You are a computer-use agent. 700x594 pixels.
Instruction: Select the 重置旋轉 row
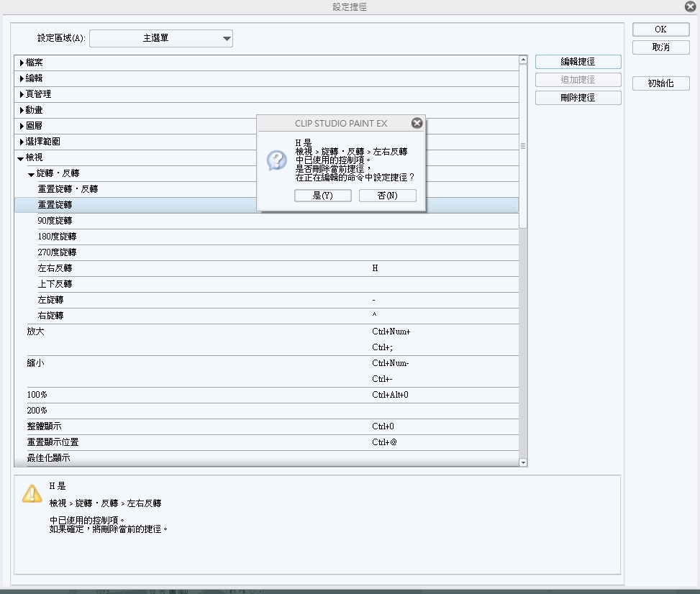(x=266, y=205)
